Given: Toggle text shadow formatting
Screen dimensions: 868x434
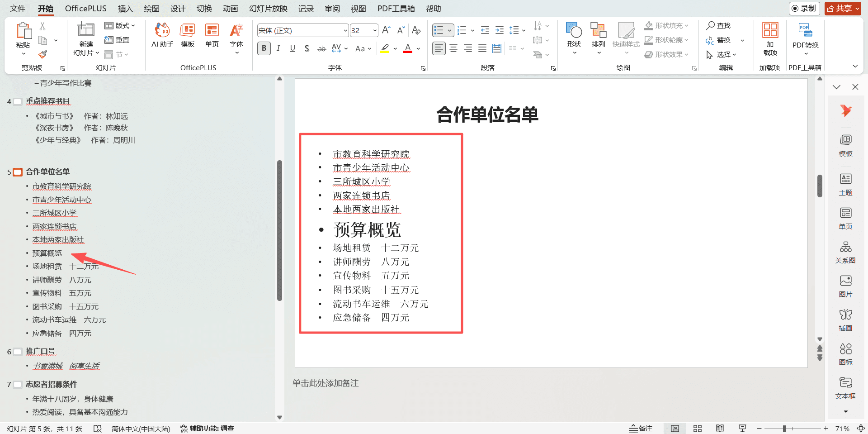Looking at the screenshot, I should coord(307,48).
